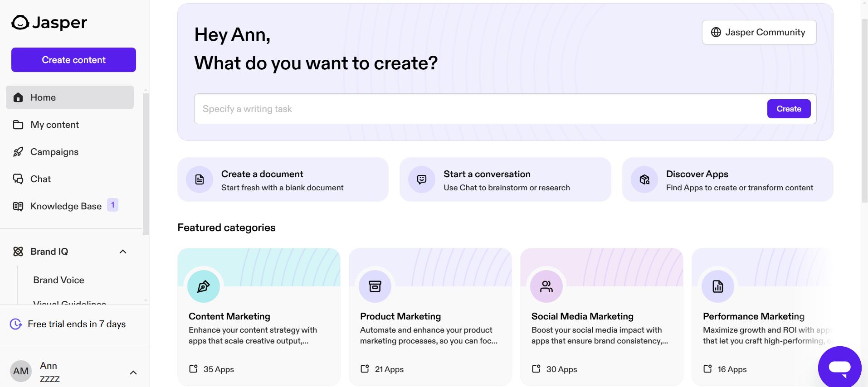This screenshot has height=387, width=868.
Task: Open Knowledge Base in sidebar
Action: [70, 206]
